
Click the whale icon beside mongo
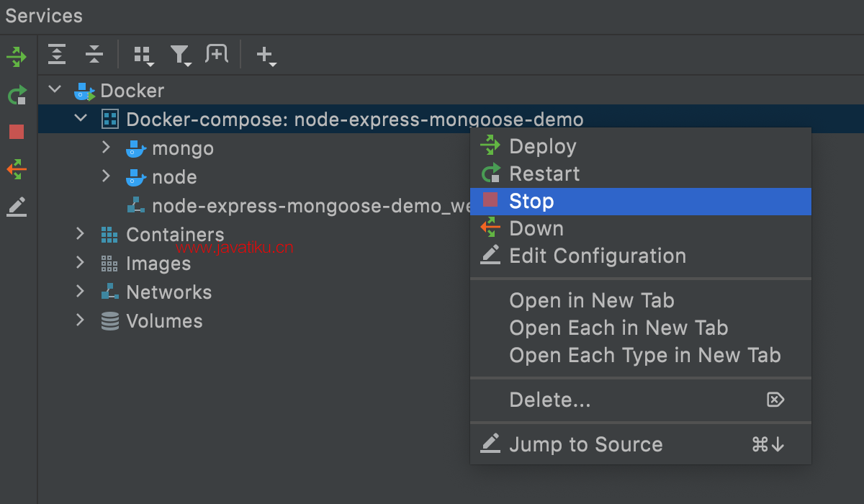[x=136, y=148]
